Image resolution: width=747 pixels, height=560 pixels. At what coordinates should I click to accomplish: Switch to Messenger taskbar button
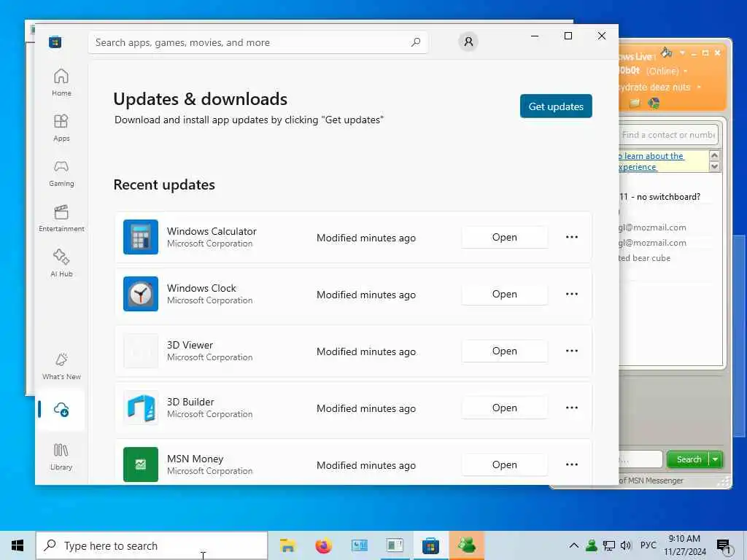[x=466, y=545]
